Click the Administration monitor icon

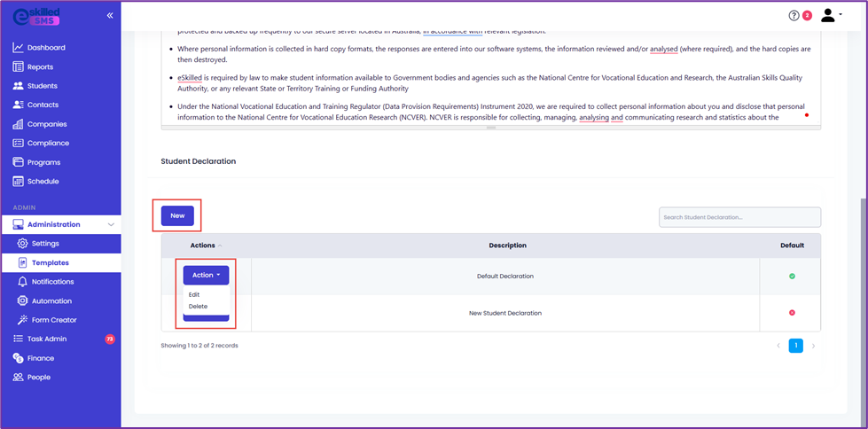pyautogui.click(x=18, y=224)
